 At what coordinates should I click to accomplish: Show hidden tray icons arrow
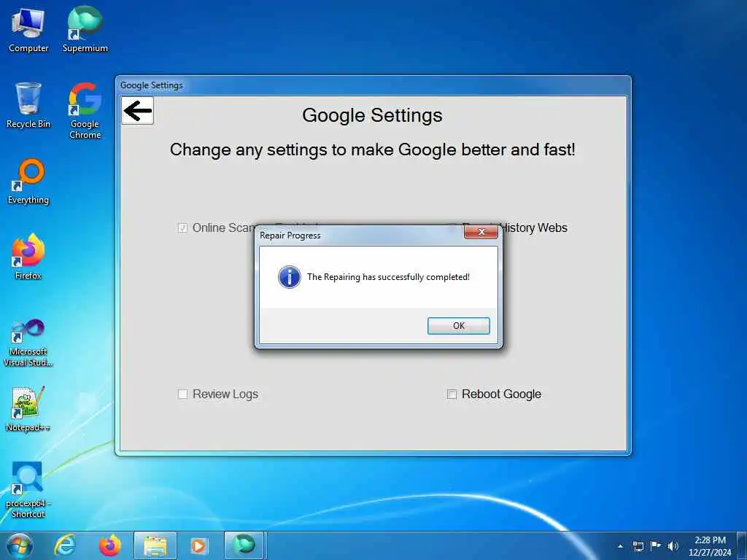tap(620, 546)
